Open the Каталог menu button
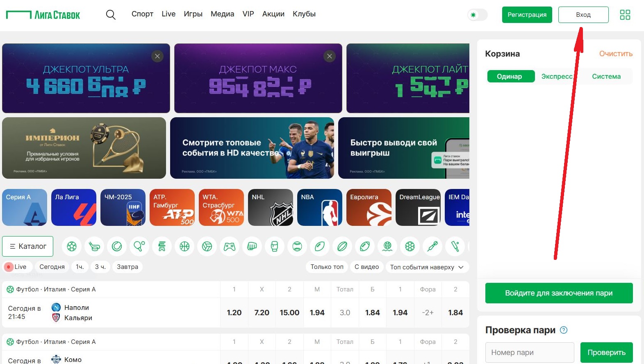 click(x=28, y=246)
